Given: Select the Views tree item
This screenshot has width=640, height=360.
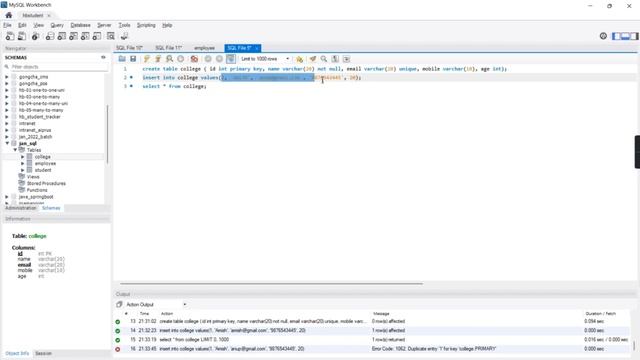Looking at the screenshot, I should (33, 177).
